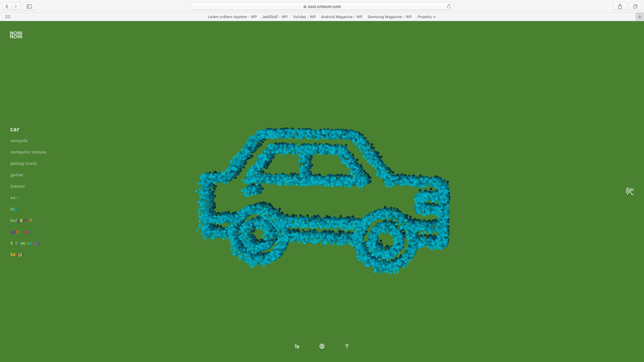The height and width of the screenshot is (362, 644).
Task: Add a new tab with plus button
Action: [x=640, y=17]
